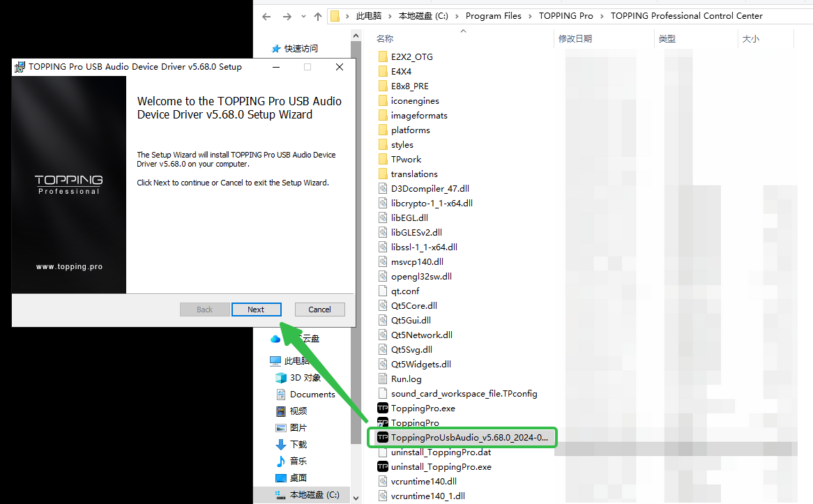Go back using Explorer back arrow

point(266,16)
